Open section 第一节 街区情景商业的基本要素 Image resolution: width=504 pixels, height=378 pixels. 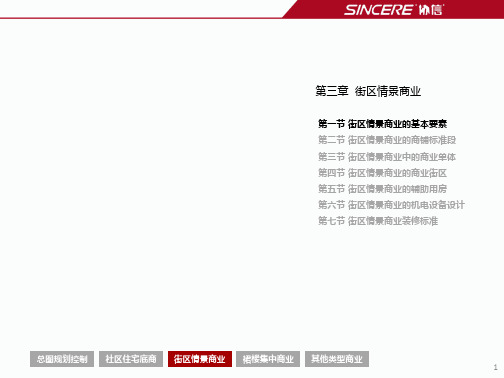pos(382,124)
